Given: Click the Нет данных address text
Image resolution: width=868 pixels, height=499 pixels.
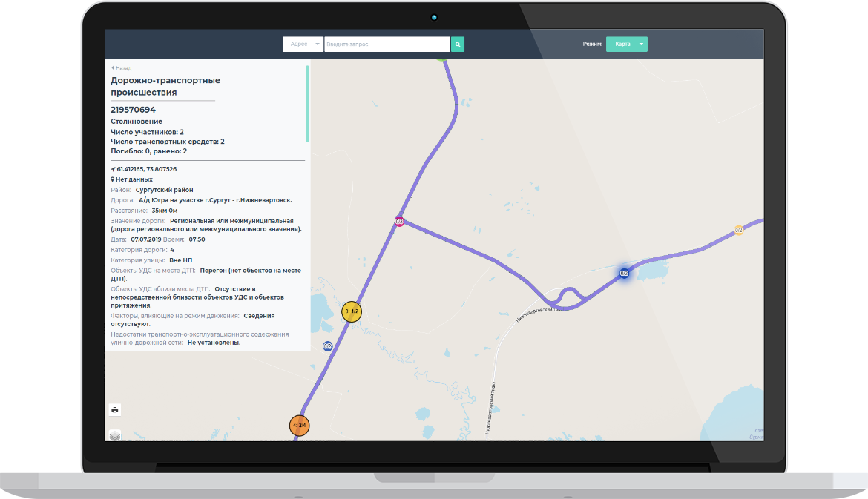Looking at the screenshot, I should click(x=134, y=179).
